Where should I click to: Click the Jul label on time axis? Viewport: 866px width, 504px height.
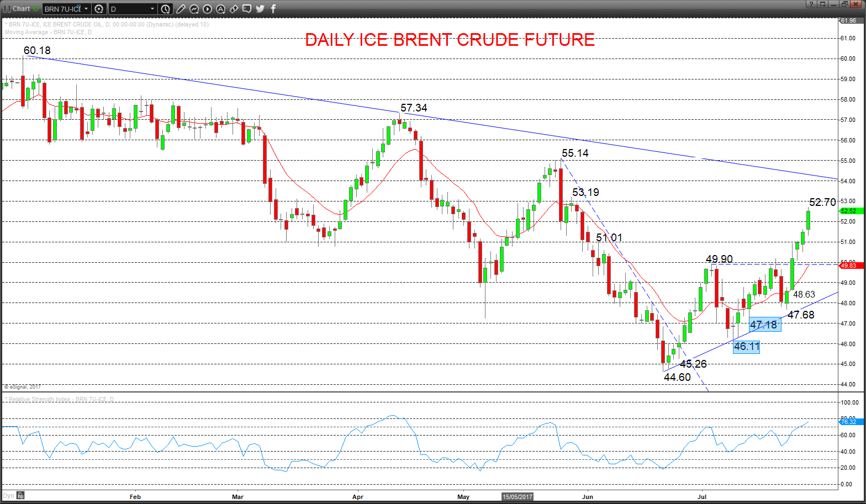(702, 497)
